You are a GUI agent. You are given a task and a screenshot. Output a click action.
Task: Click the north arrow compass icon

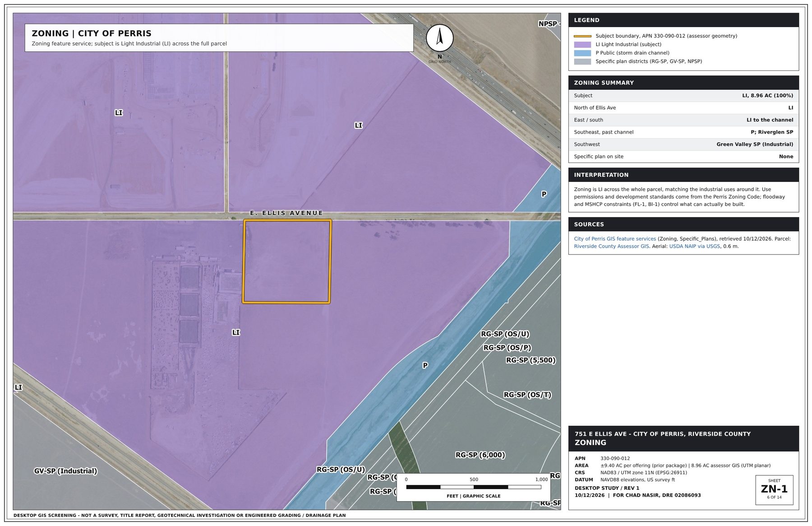pos(439,39)
